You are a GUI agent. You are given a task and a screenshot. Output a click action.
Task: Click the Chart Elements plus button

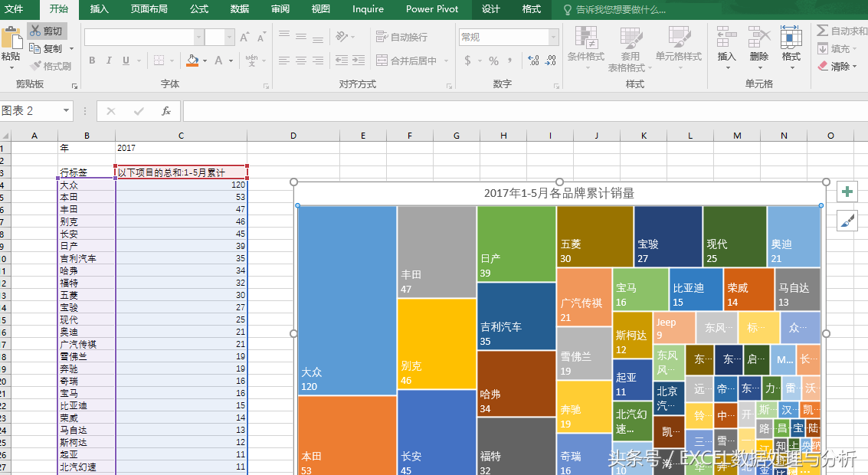tap(847, 192)
